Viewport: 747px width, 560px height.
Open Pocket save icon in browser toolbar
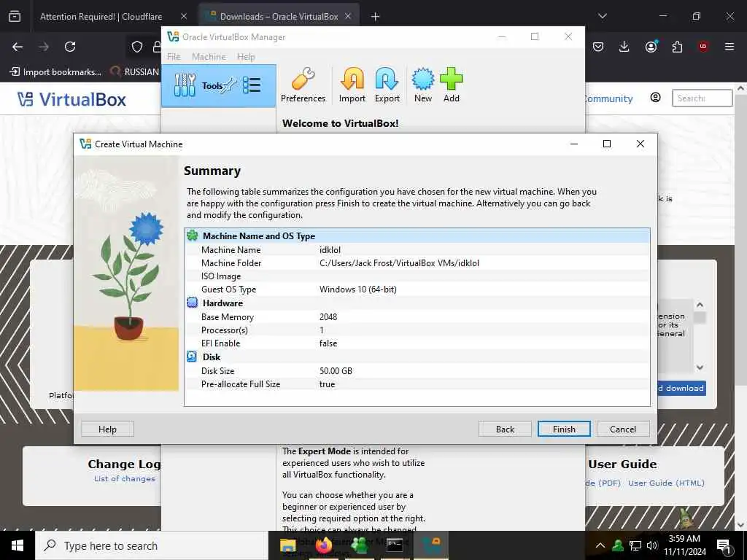tap(598, 47)
